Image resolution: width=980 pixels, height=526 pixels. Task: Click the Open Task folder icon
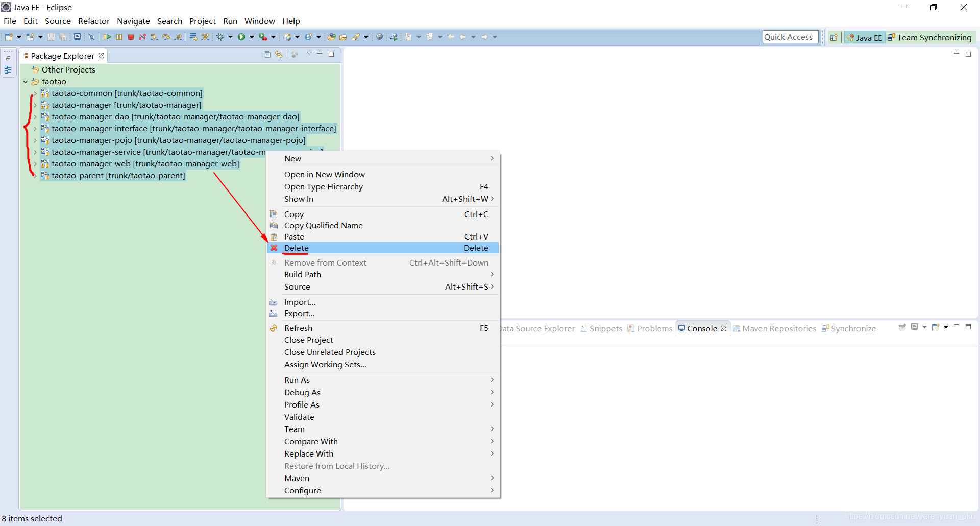343,37
